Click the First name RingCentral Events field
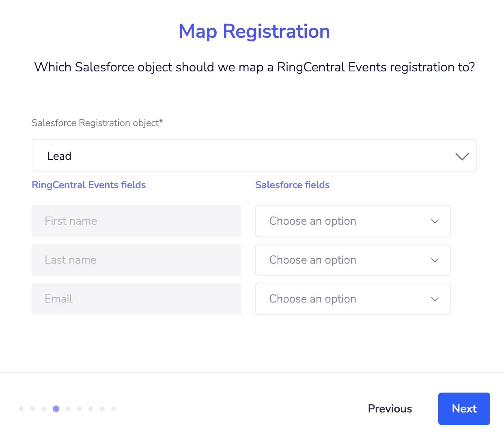The image size is (504, 438). (136, 221)
